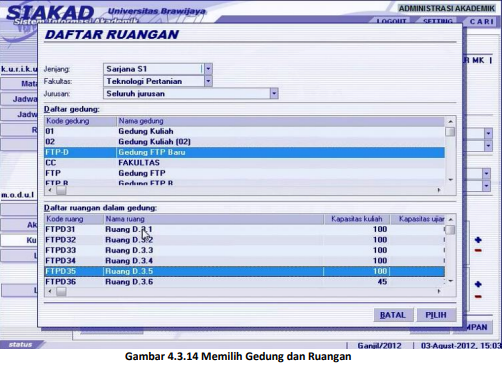Image resolution: width=502 pixels, height=365 pixels.
Task: Select room FTPD36 Ruang D.3.6
Action: (x=244, y=282)
